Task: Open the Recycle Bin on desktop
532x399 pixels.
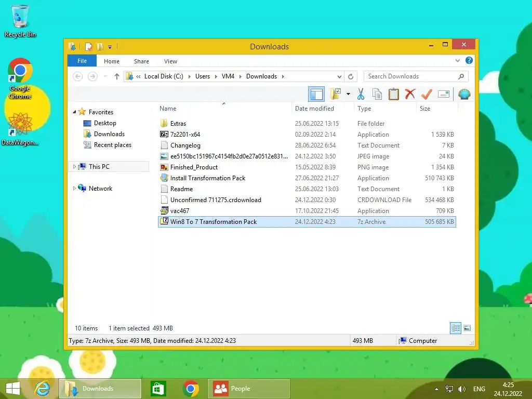Action: coord(20,21)
